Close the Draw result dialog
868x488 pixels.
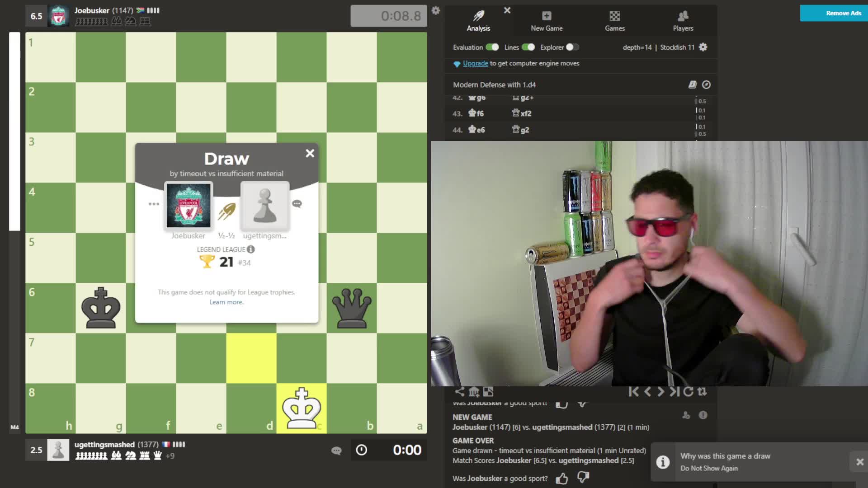310,154
